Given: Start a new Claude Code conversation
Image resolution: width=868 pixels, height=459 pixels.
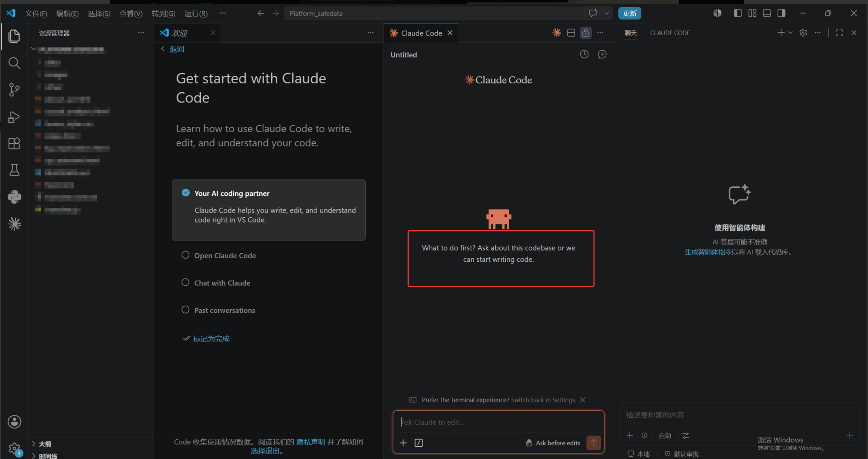Looking at the screenshot, I should point(602,54).
